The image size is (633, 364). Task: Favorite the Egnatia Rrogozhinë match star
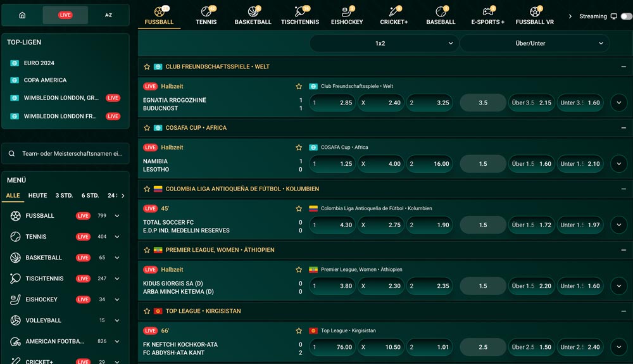pos(299,86)
